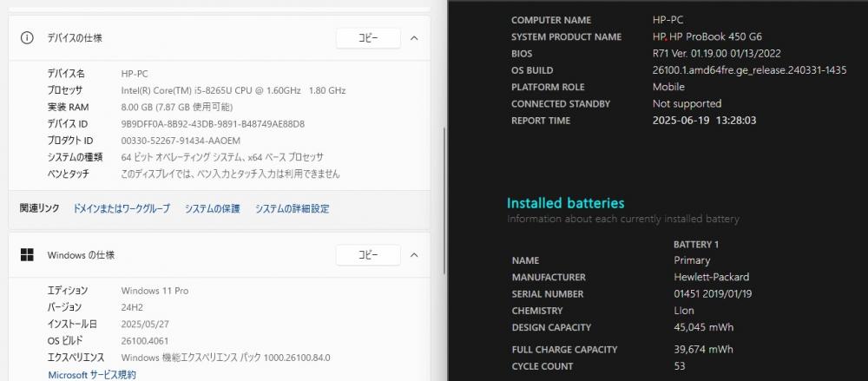Click the Installed batteries heading
The image size is (868, 381).
[x=566, y=203]
